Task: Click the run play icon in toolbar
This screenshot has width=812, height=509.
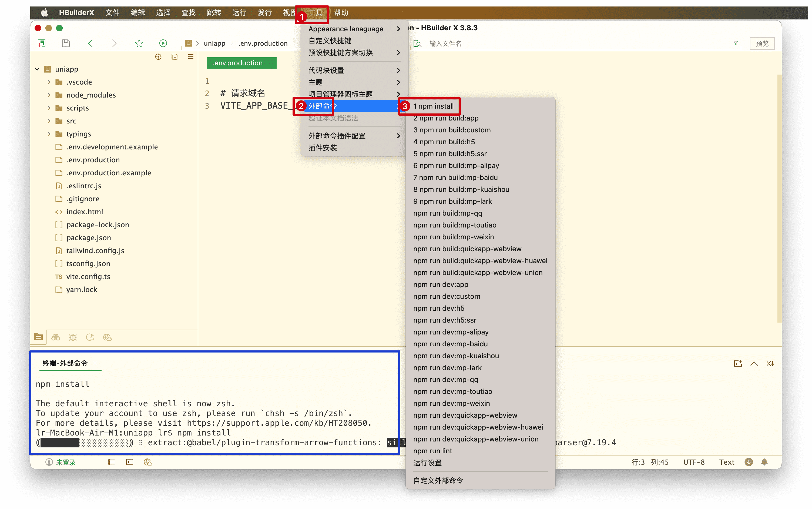Action: [163, 43]
